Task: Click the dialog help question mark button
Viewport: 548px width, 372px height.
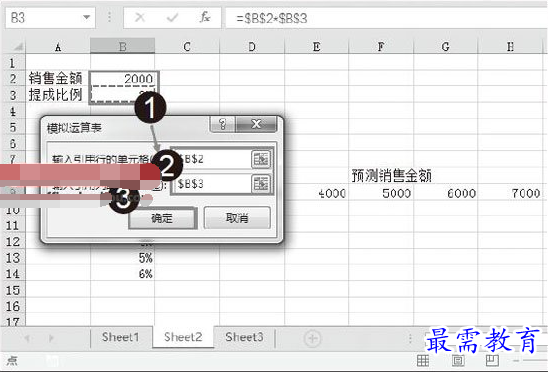Action: pos(222,124)
